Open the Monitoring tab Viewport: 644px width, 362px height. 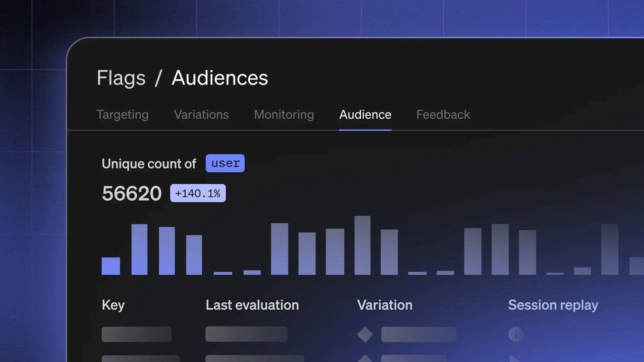284,115
